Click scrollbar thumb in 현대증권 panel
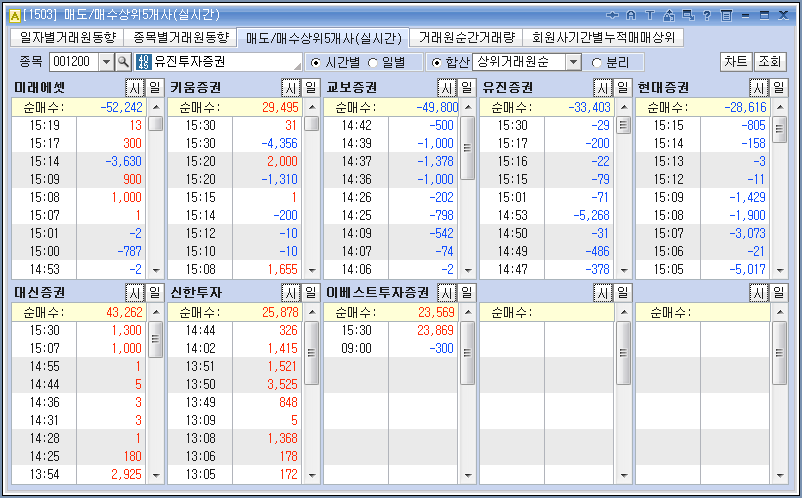 point(780,130)
